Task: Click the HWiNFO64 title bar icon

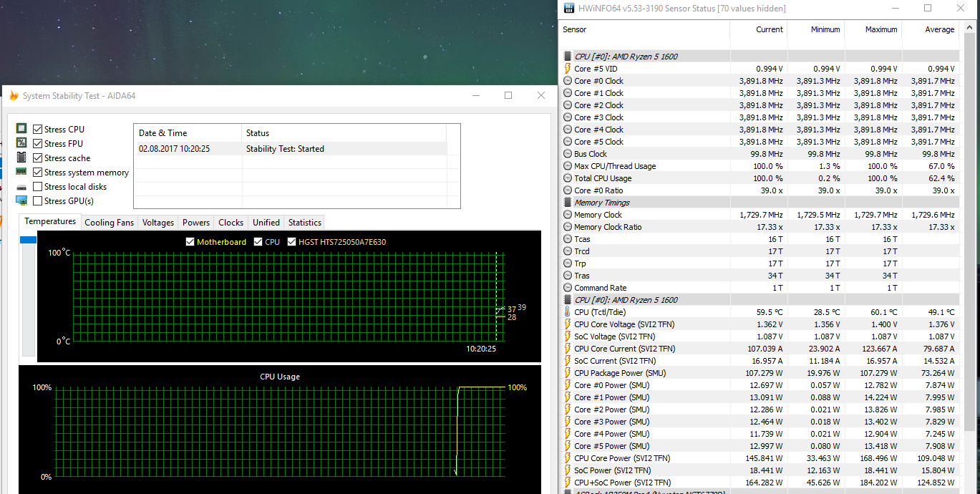Action: pyautogui.click(x=569, y=8)
